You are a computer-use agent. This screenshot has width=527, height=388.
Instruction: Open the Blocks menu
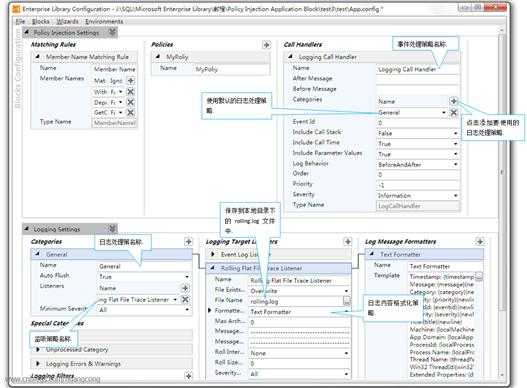41,22
